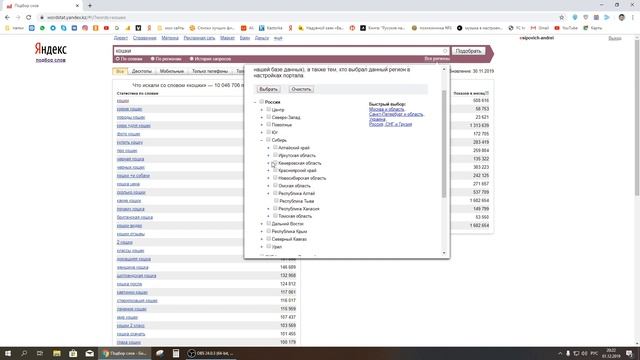Switch to the Десктопы tab
The image size is (640, 360).
142,71
